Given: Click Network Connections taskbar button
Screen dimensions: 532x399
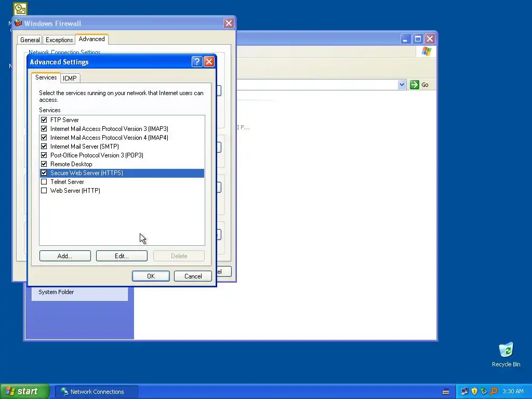Looking at the screenshot, I should [x=97, y=392].
